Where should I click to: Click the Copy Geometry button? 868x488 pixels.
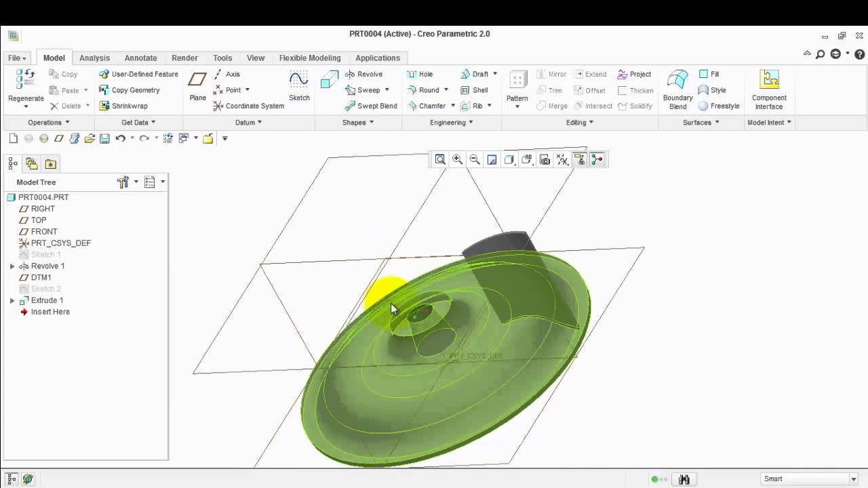[130, 90]
